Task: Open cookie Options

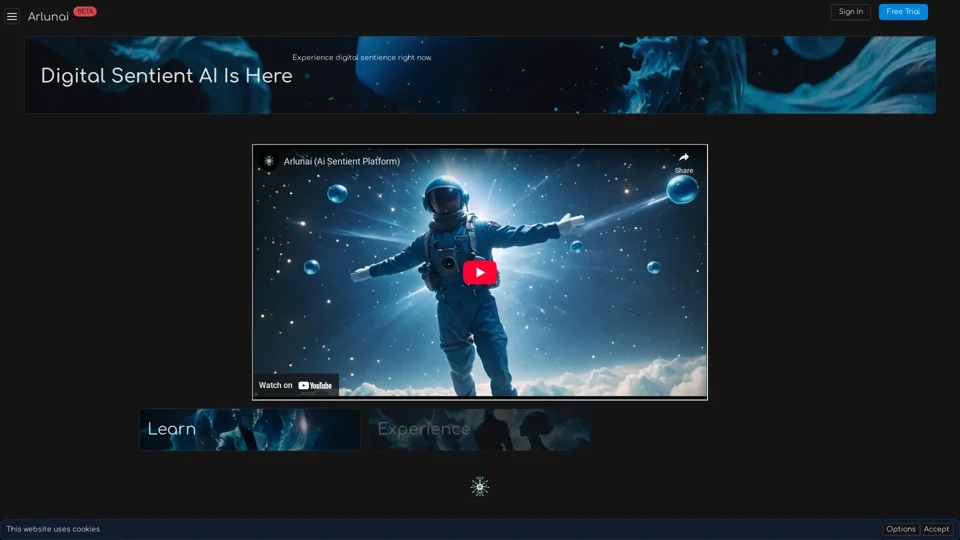Action: (x=901, y=529)
